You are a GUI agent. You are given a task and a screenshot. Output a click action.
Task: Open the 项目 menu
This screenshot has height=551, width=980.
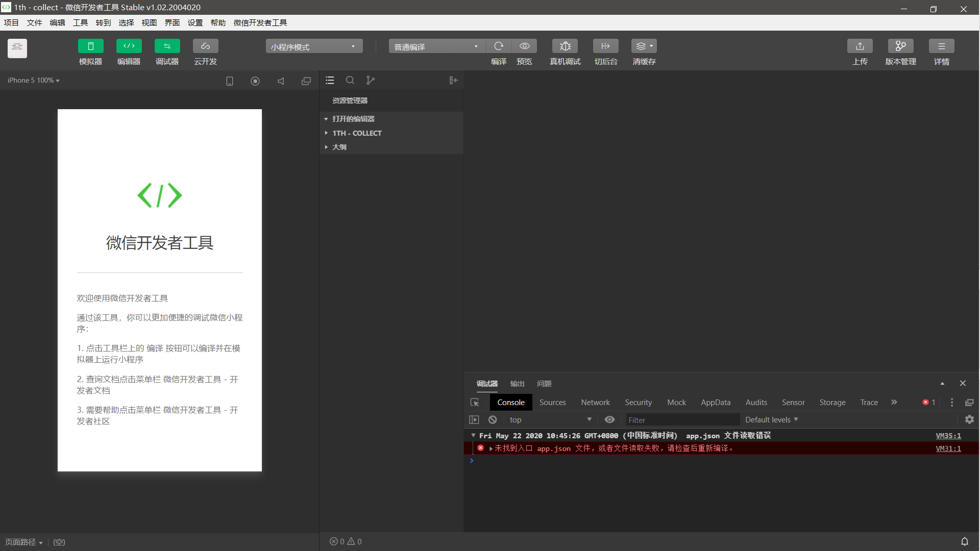[x=11, y=23]
